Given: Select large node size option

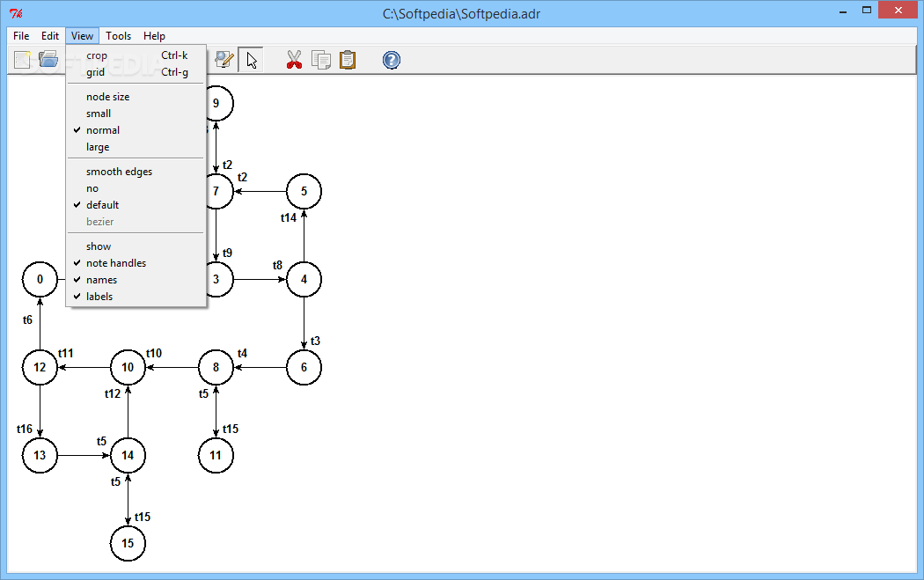Looking at the screenshot, I should point(136,147).
